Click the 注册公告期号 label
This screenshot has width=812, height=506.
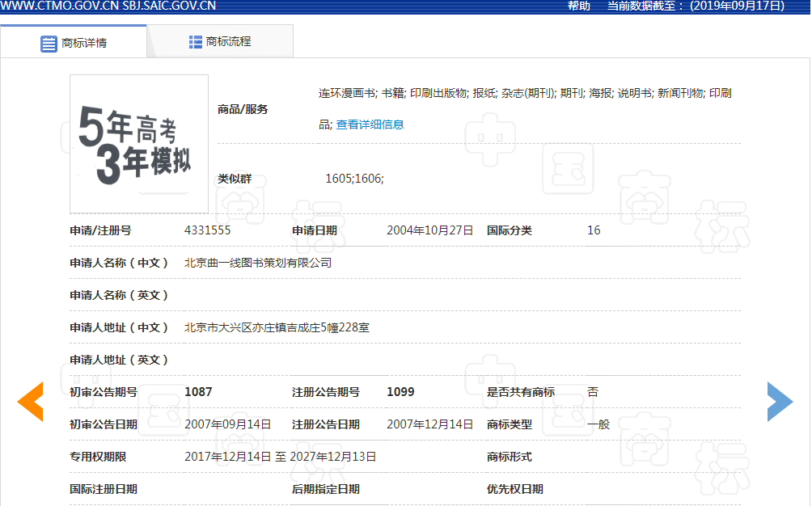coord(326,392)
